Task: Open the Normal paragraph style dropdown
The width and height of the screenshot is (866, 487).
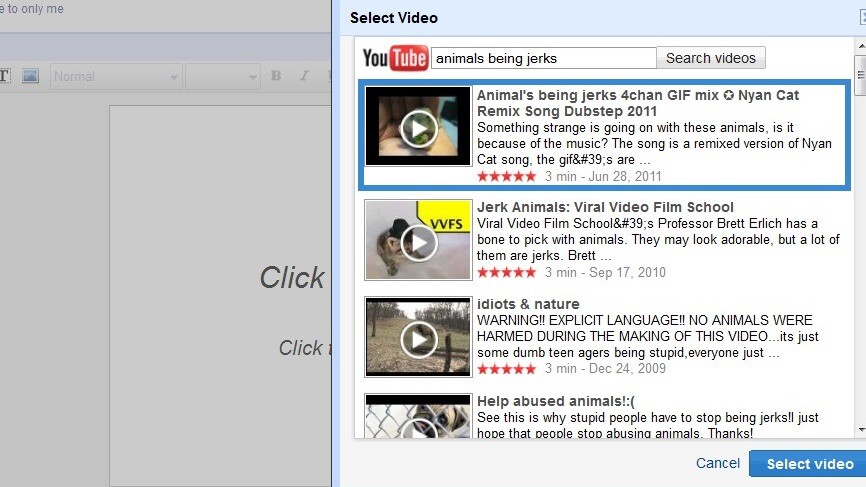Action: pyautogui.click(x=115, y=76)
